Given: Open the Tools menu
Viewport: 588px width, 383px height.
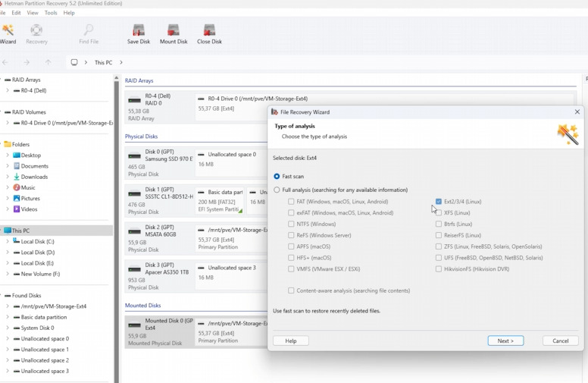Looking at the screenshot, I should click(x=51, y=13).
